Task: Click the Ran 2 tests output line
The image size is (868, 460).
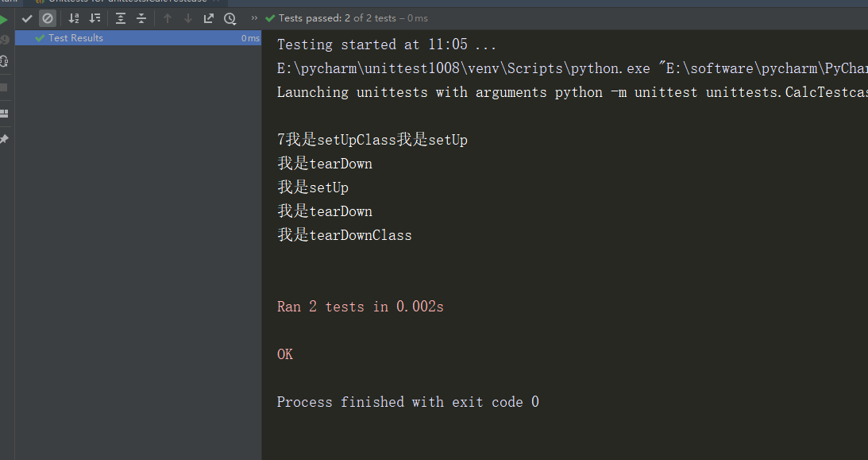Action: (360, 306)
